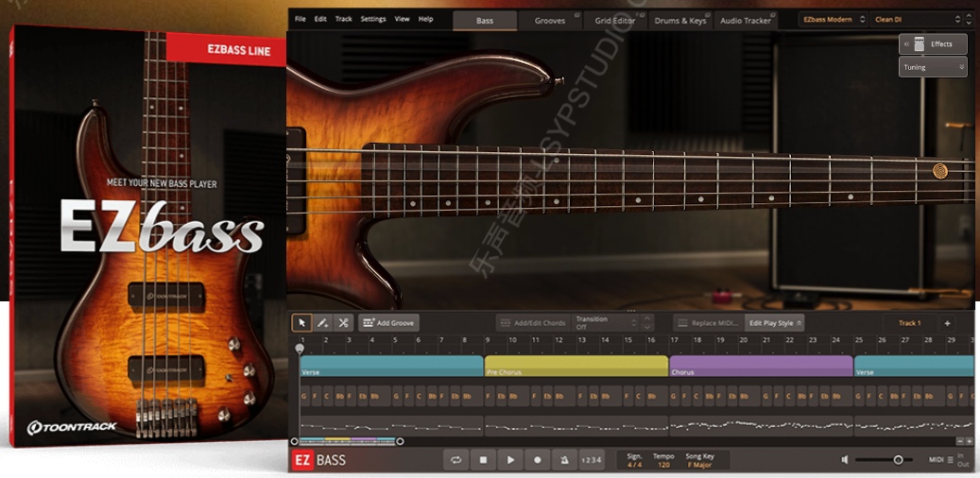Viewport: 980px width, 478px height.
Task: Click the time signature 4/4 value
Action: click(x=634, y=465)
